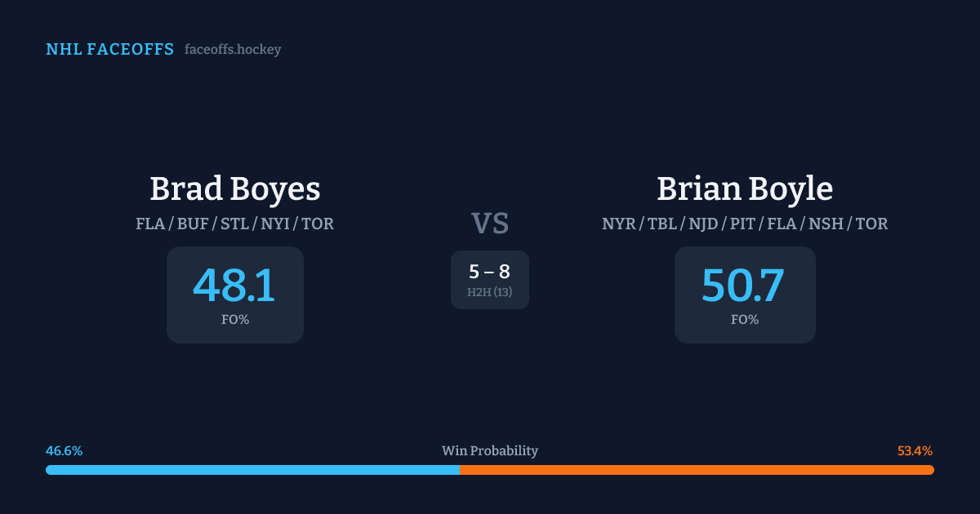Click the 46.6% win probability value
The width and height of the screenshot is (980, 514).
click(65, 451)
